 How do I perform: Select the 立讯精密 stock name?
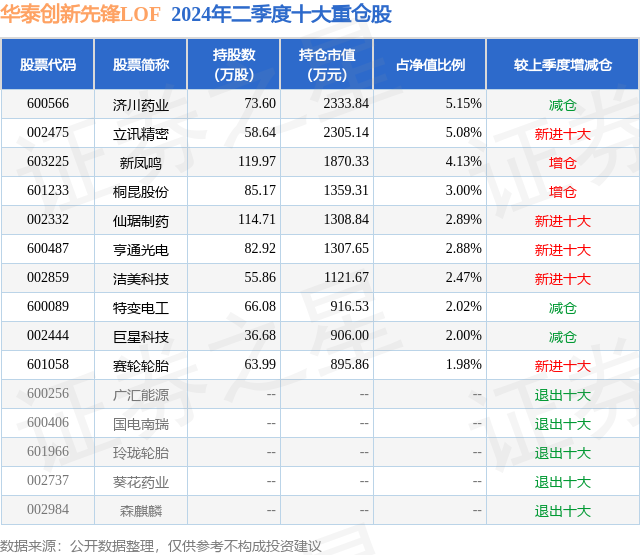141,134
